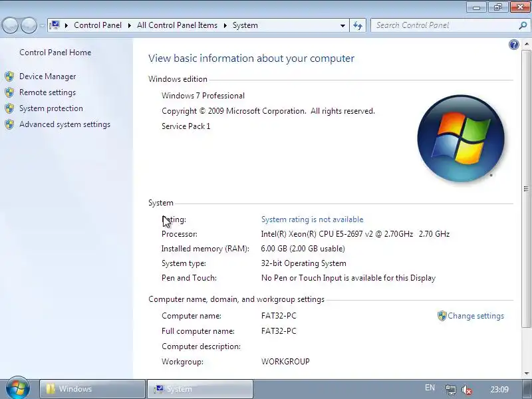This screenshot has height=399, width=532.
Task: Click the scrollbar down arrow
Action: click(x=526, y=374)
